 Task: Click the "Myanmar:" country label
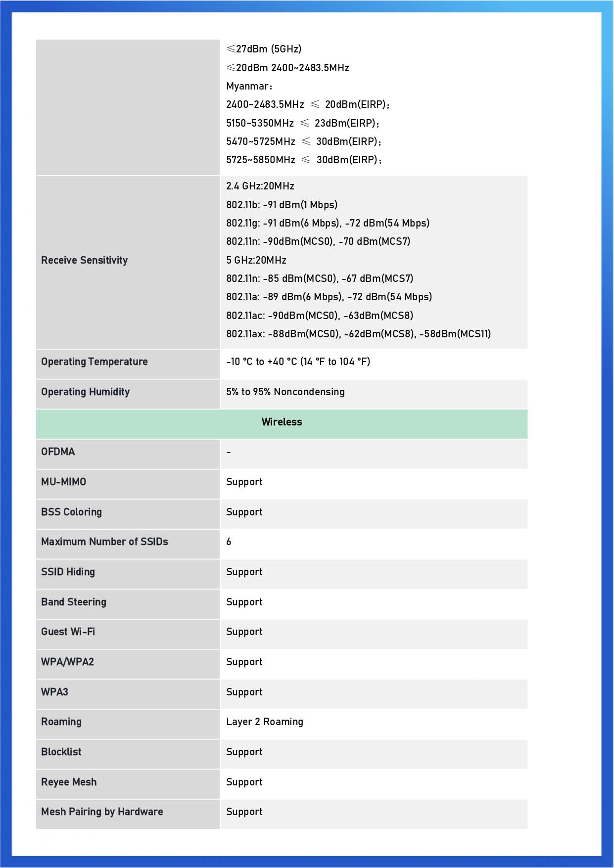tap(249, 86)
